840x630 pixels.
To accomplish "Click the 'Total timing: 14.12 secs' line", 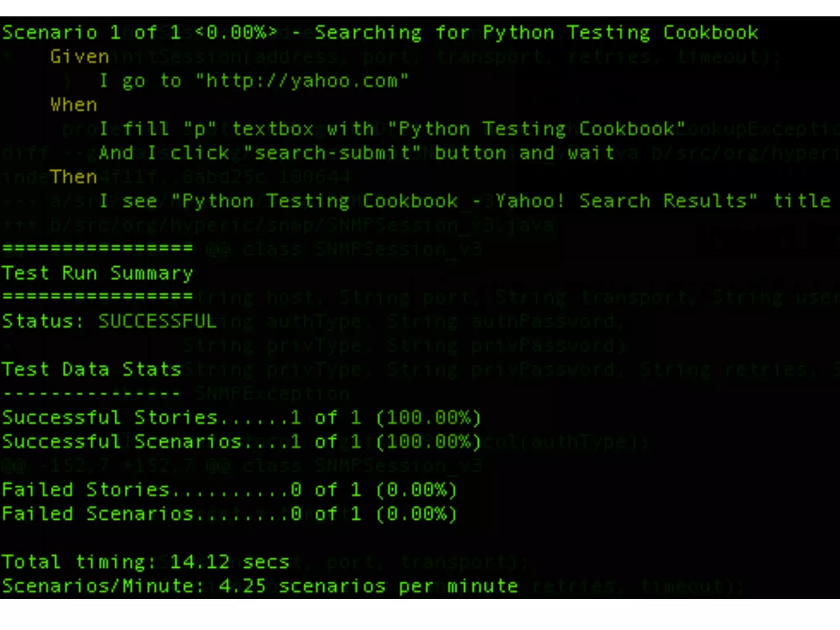I will click(146, 562).
